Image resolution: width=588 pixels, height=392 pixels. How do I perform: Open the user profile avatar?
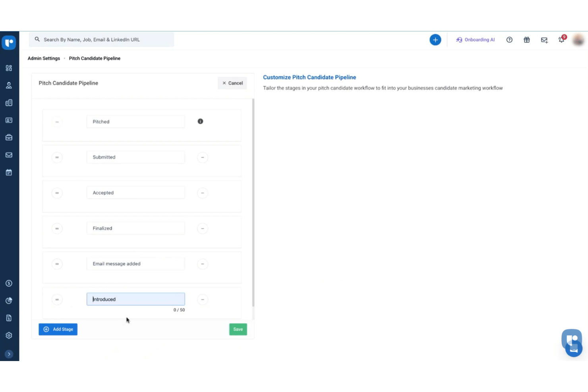point(578,40)
